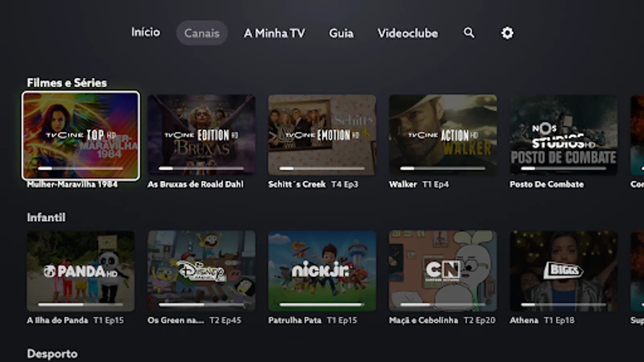Click the Maçã e Cebolinha title
644x362 pixels.
pos(423,320)
